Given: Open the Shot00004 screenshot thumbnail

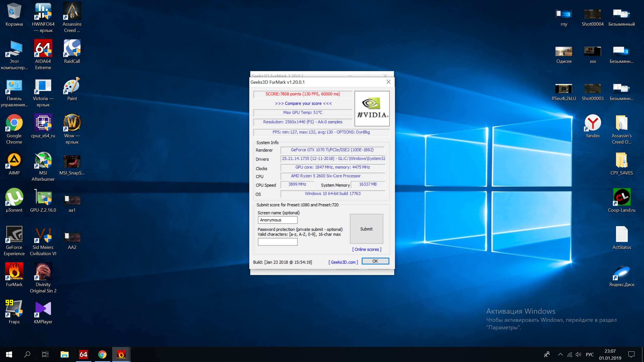Looking at the screenshot, I should point(593,14).
